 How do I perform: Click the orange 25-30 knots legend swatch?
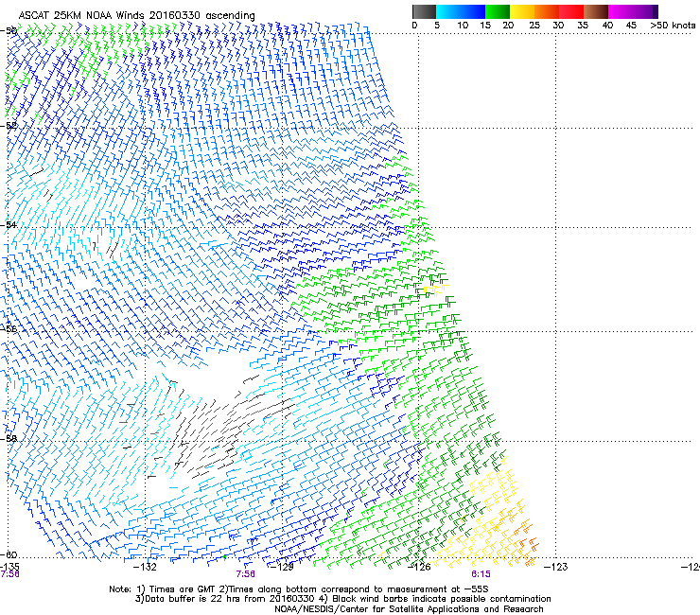click(x=547, y=11)
